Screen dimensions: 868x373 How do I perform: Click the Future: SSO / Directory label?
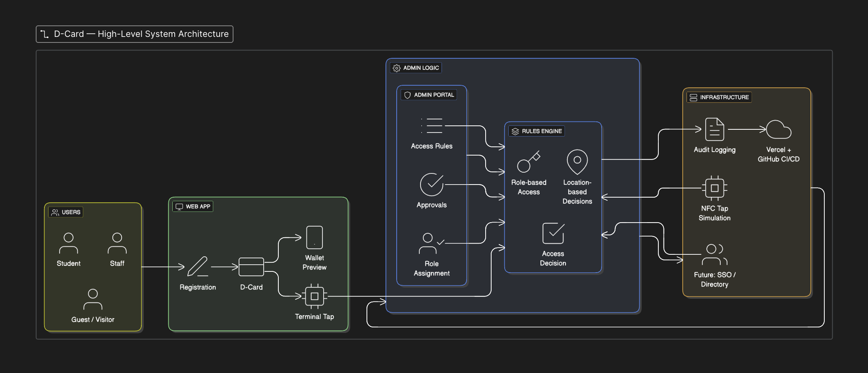click(x=714, y=279)
